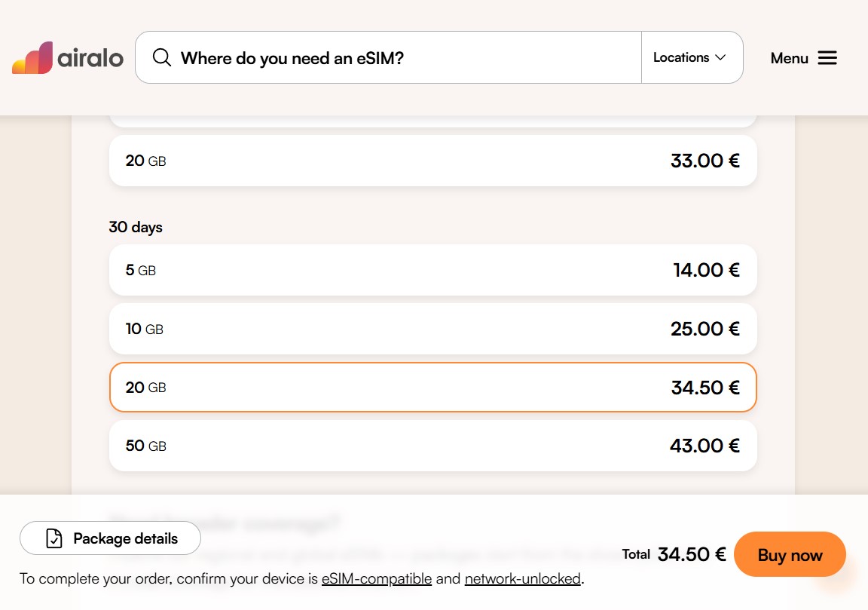Choose the 50 GB 30-day plan
Image resolution: width=868 pixels, height=610 pixels.
coord(432,446)
